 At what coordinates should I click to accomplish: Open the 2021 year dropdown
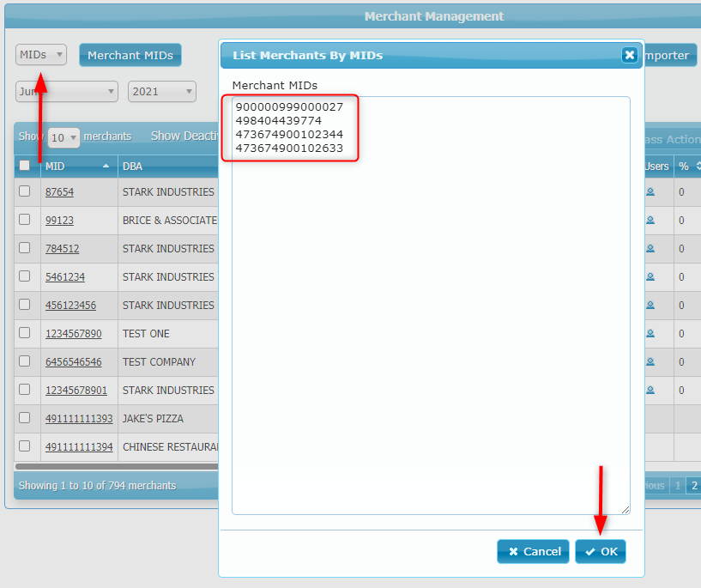pyautogui.click(x=162, y=92)
